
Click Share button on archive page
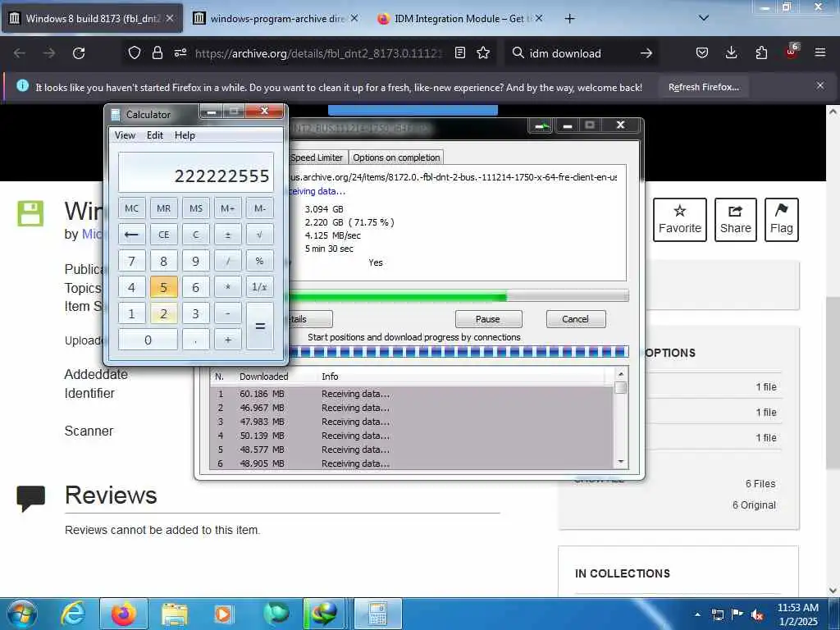736,220
